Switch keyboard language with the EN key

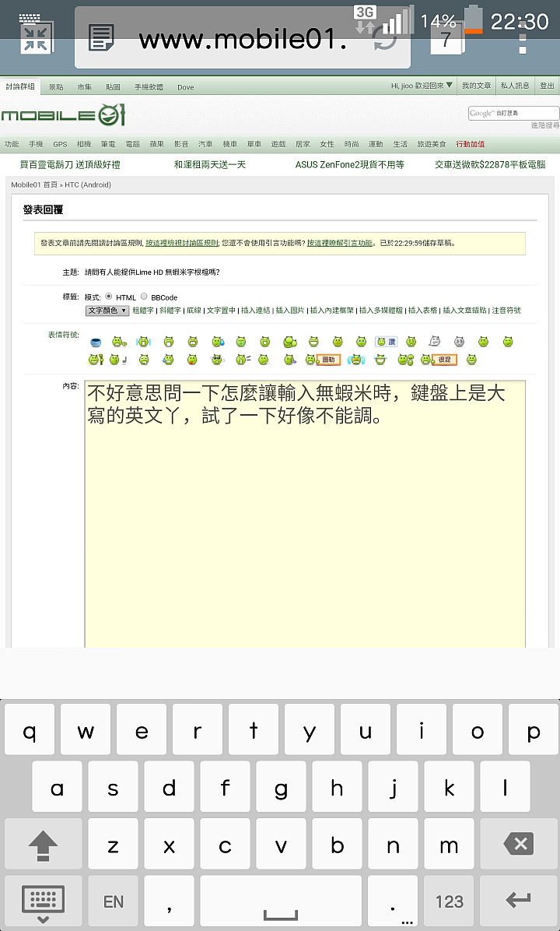pyautogui.click(x=113, y=901)
